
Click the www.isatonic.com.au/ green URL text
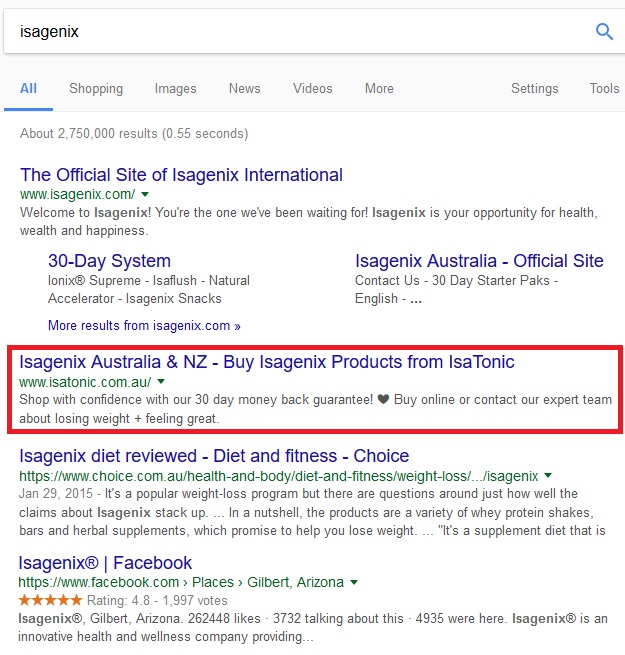[x=85, y=382]
